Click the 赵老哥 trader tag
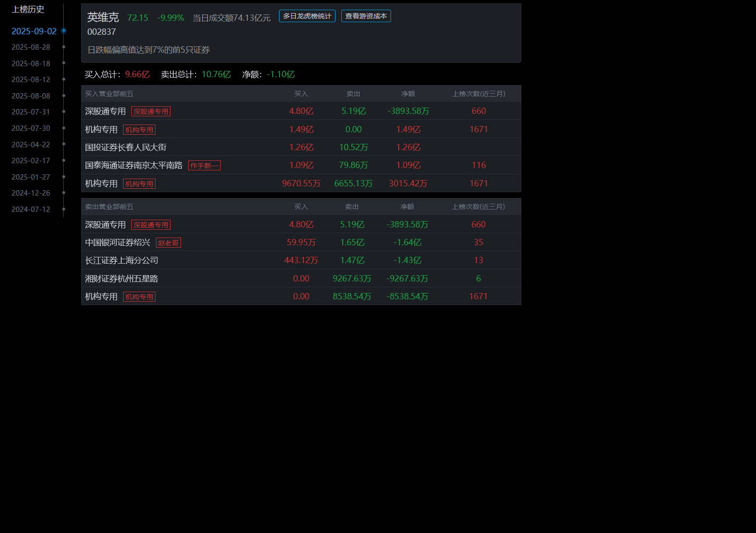The image size is (756, 533). pos(168,243)
